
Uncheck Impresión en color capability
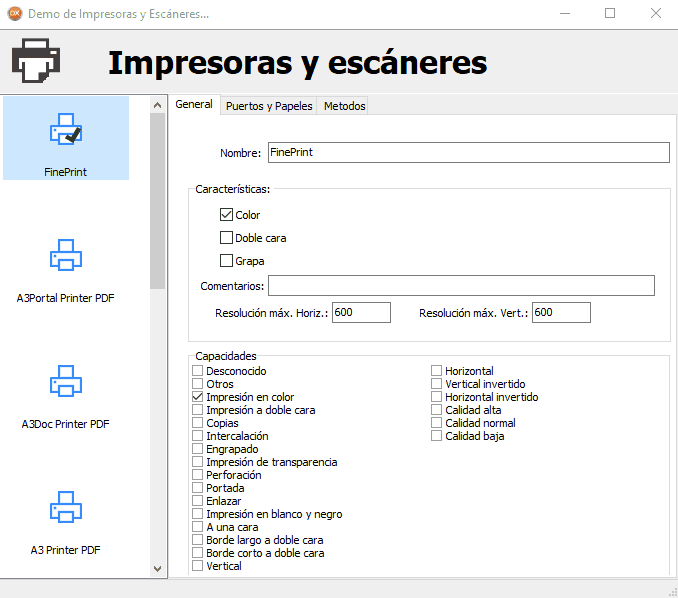tap(197, 397)
